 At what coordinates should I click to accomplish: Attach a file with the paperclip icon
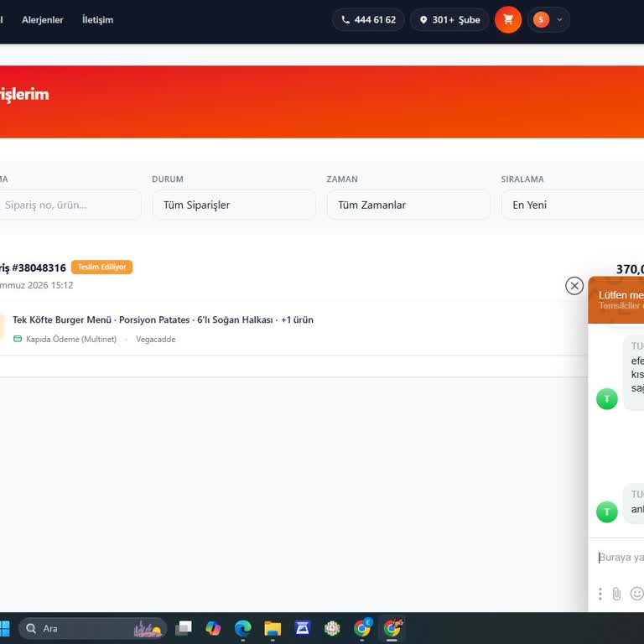tap(616, 594)
